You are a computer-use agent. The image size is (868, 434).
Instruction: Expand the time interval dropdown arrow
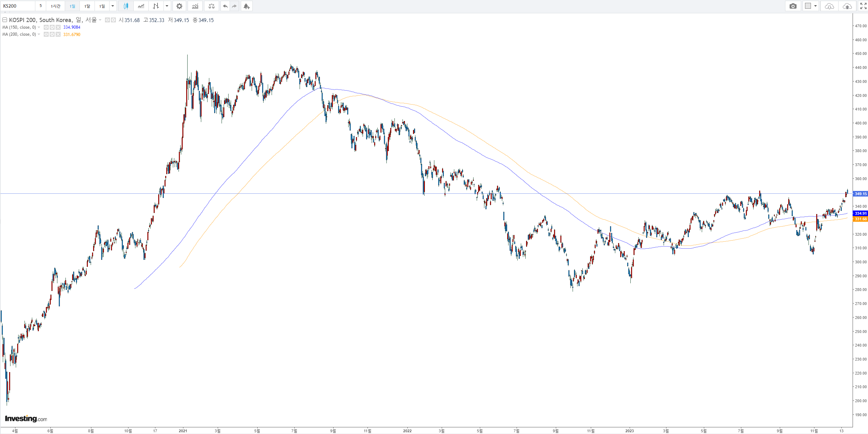coord(113,6)
